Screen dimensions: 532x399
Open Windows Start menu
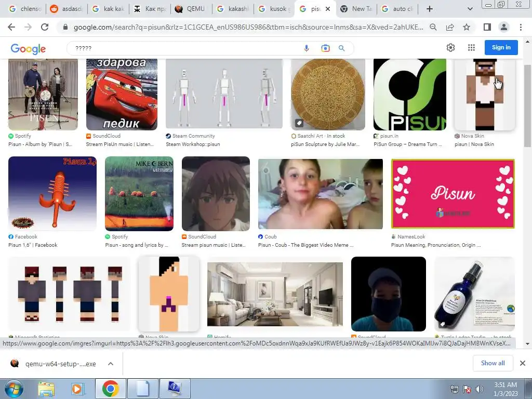[x=14, y=389]
